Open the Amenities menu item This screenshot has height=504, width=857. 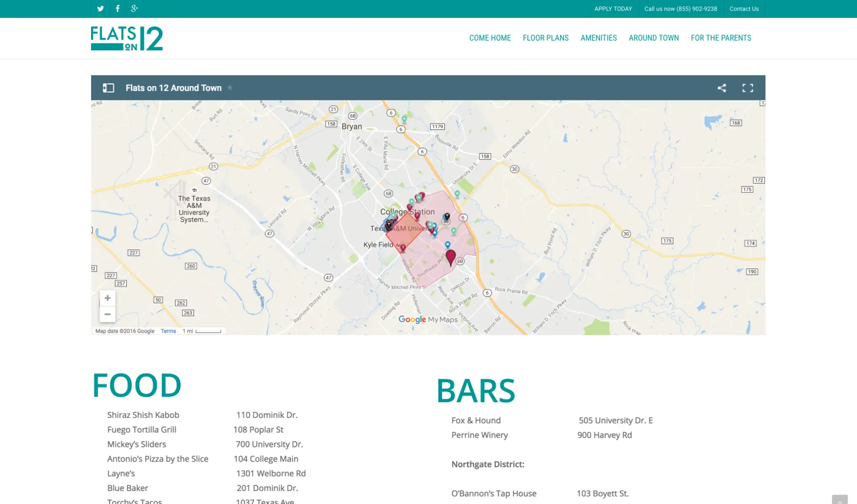[599, 38]
